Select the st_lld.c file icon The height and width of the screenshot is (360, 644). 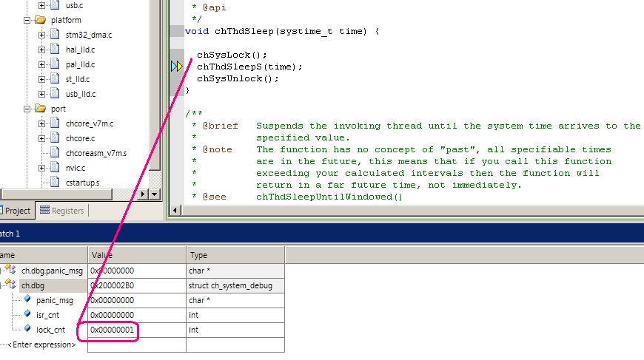pos(55,78)
